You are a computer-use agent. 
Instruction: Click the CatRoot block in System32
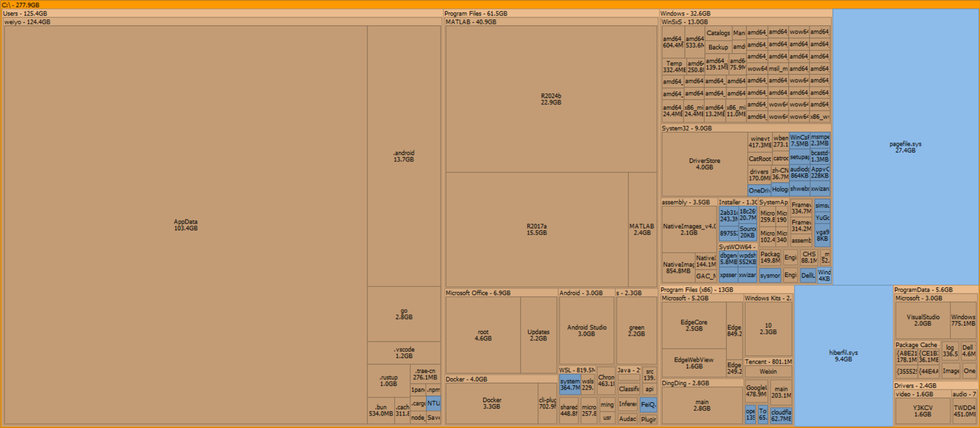[760, 159]
